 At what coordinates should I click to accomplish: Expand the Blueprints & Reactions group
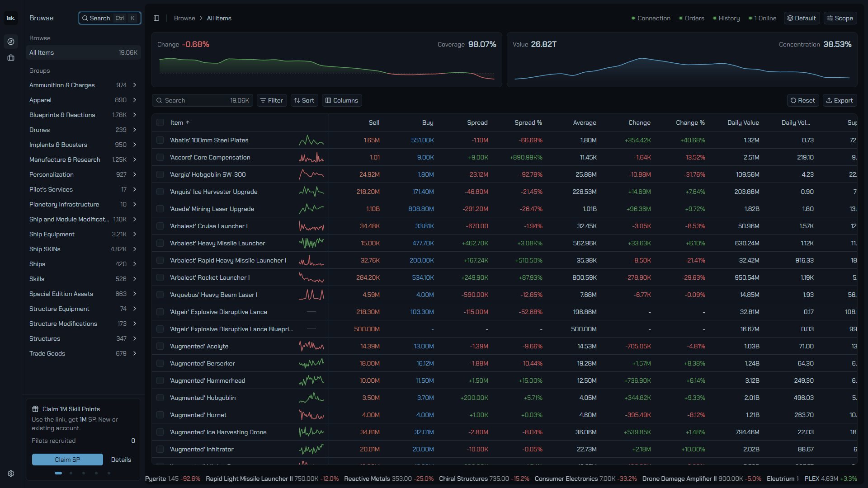135,115
